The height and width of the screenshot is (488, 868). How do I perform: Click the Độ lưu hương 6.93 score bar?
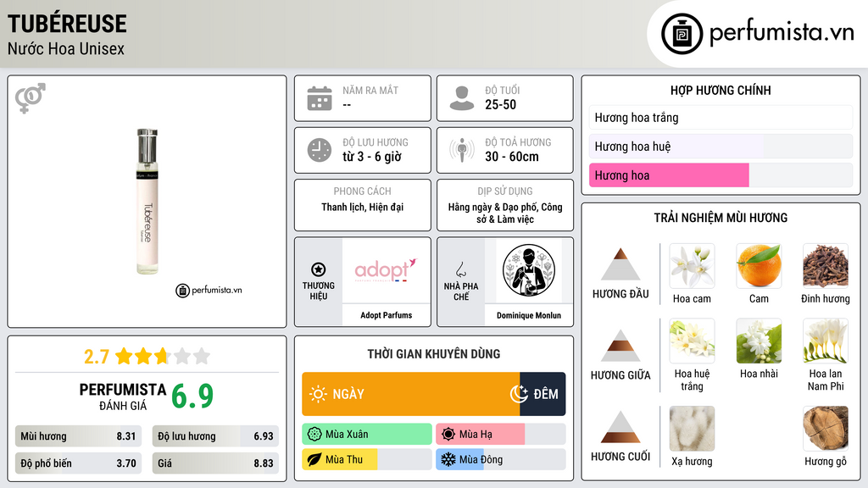pyautogui.click(x=215, y=436)
